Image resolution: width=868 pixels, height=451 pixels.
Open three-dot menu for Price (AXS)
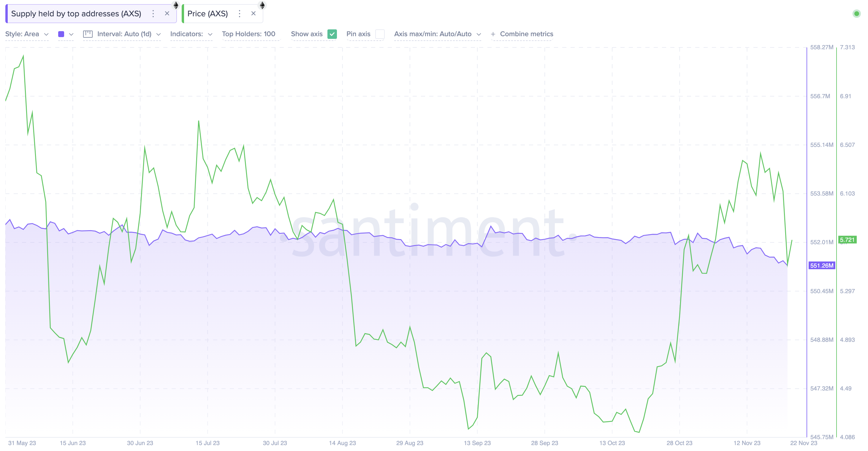239,13
